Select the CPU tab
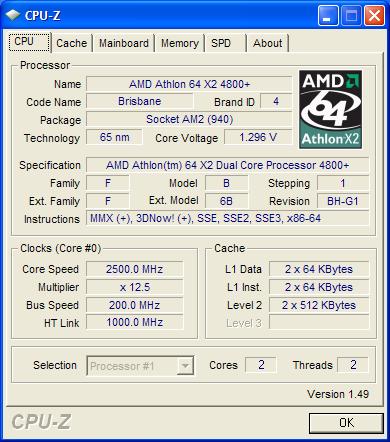 click(29, 42)
